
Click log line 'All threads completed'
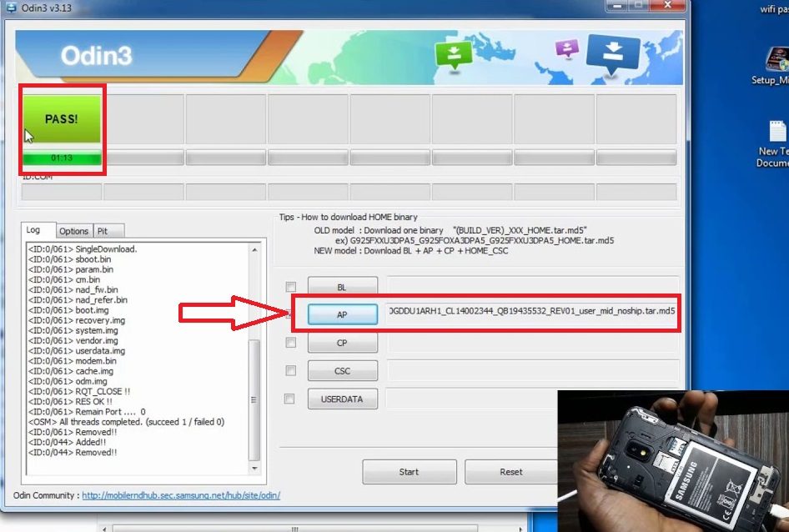point(126,422)
